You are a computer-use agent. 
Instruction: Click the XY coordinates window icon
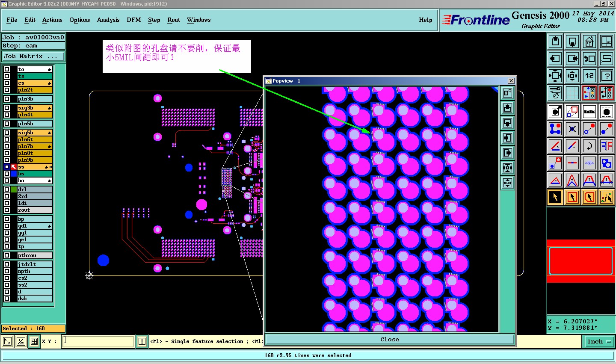607,41
